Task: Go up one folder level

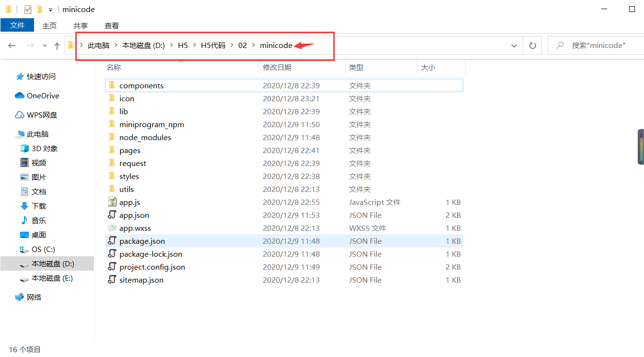Action: click(x=57, y=46)
